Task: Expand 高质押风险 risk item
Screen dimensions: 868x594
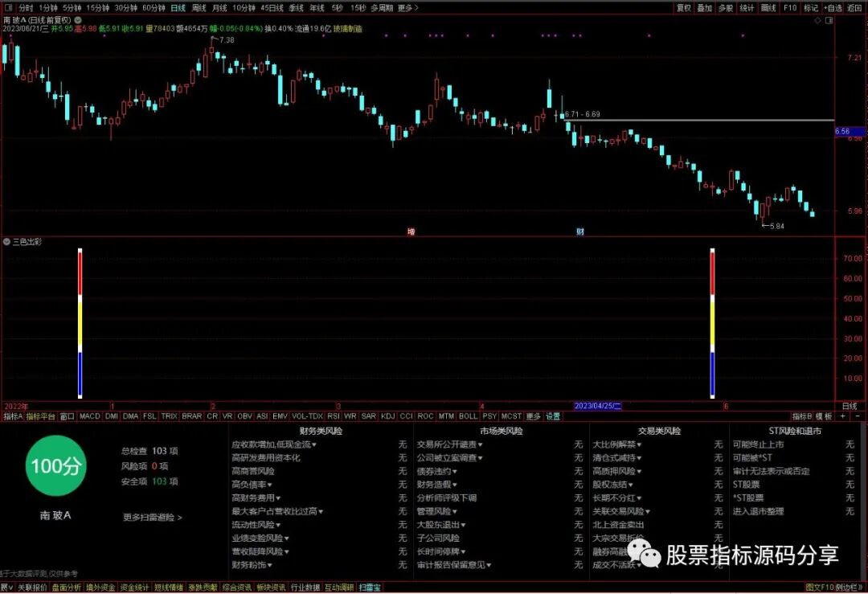Action: (x=617, y=471)
